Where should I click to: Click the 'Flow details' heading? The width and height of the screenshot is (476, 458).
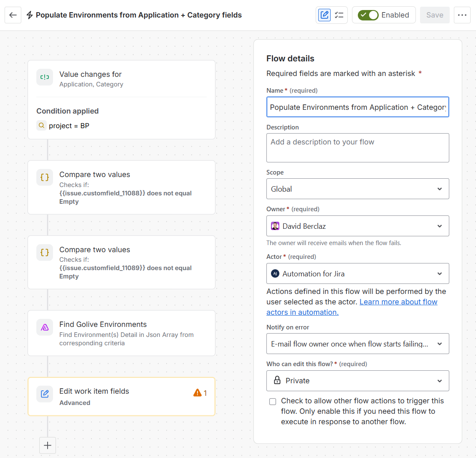(290, 58)
